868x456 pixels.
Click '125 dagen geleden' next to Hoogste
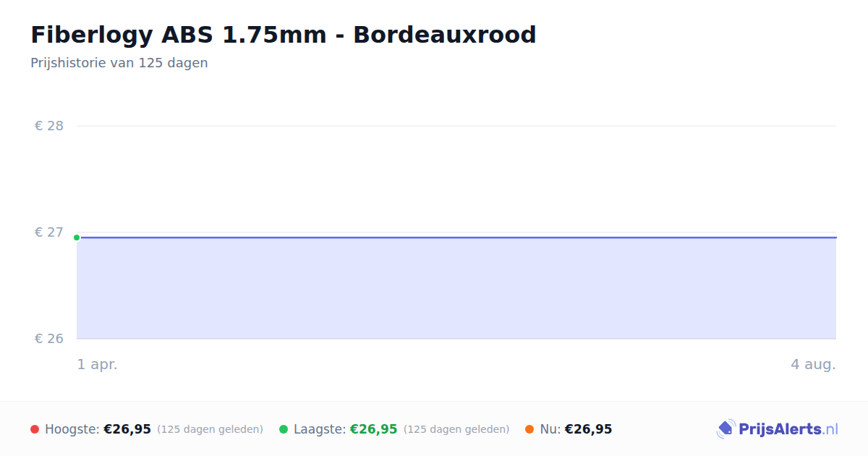coord(210,429)
